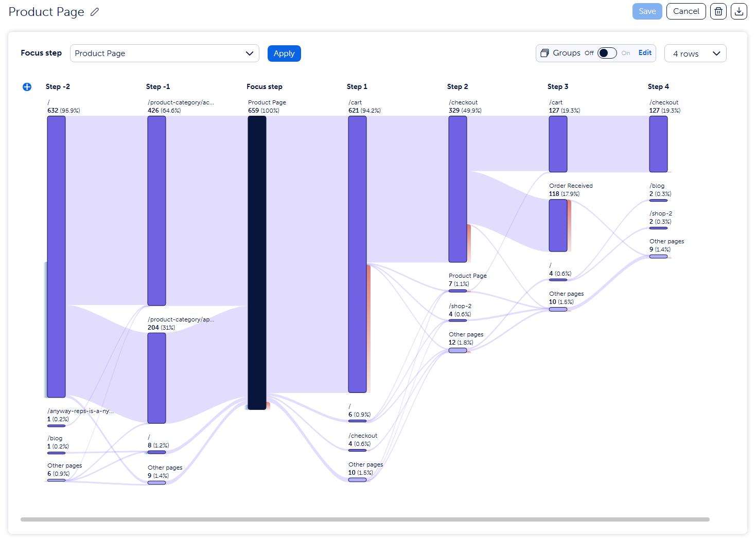Click the Cancel button
756x538 pixels.
pos(685,11)
